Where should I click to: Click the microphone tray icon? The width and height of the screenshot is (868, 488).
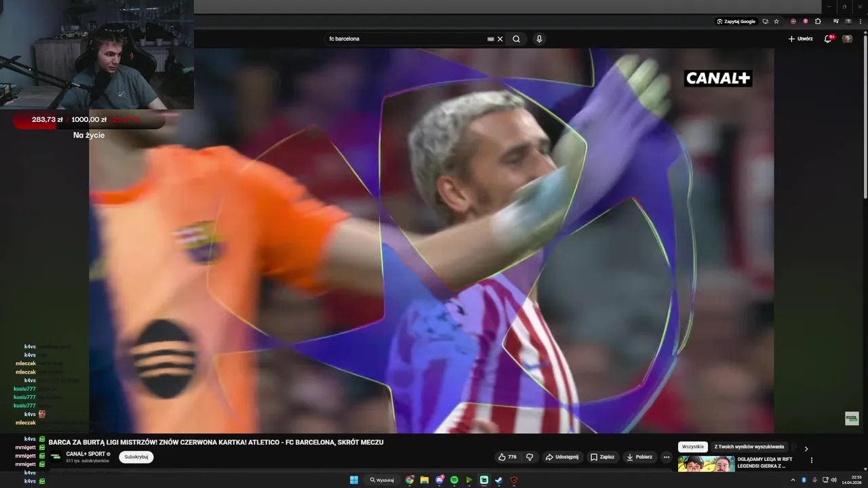click(x=814, y=480)
